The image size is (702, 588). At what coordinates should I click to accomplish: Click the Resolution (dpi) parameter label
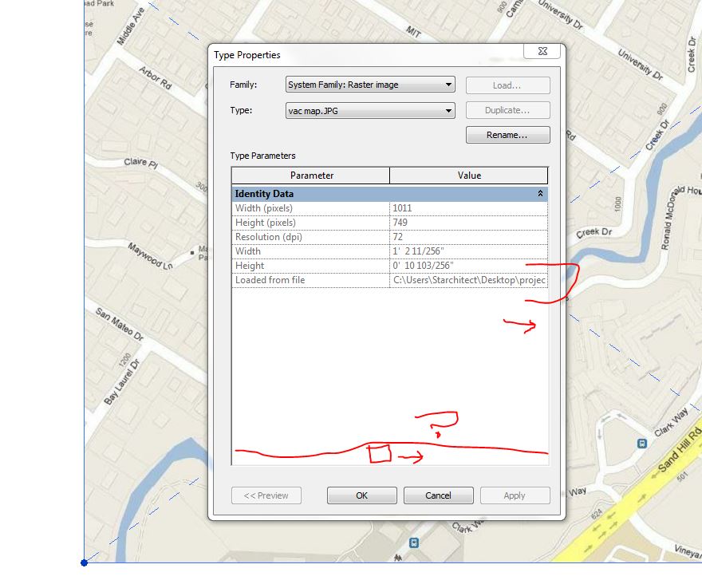(269, 237)
